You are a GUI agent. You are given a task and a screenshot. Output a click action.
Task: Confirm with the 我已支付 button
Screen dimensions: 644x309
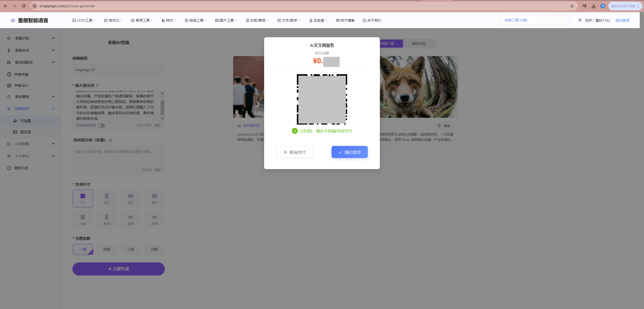tap(350, 152)
